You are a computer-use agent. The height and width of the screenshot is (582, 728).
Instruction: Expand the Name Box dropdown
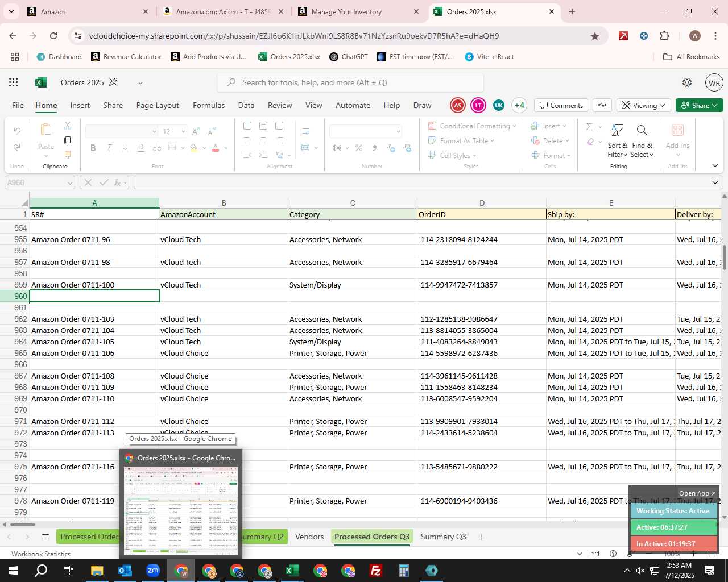[70, 182]
